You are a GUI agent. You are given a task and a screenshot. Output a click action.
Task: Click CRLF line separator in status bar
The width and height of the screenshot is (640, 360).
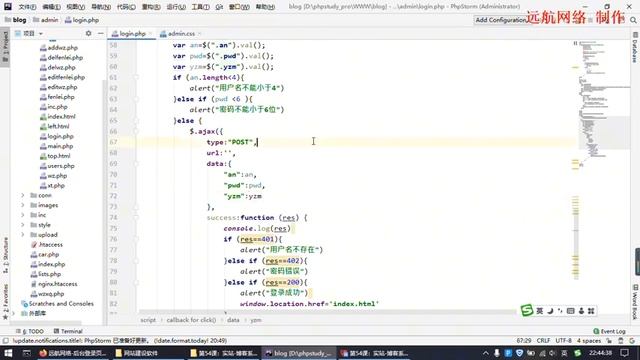coord(543,340)
